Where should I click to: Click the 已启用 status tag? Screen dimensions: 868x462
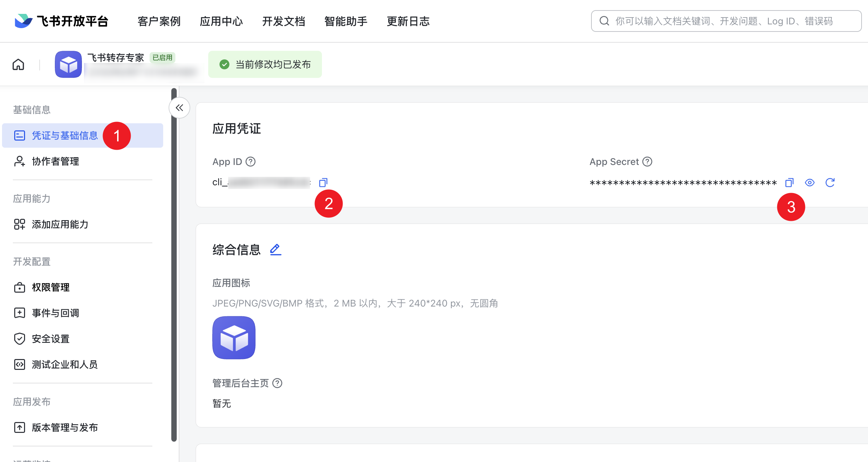[x=162, y=58]
